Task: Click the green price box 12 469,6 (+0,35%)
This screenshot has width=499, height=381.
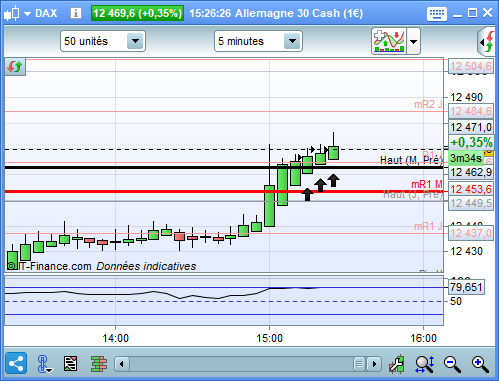Action: click(x=137, y=13)
